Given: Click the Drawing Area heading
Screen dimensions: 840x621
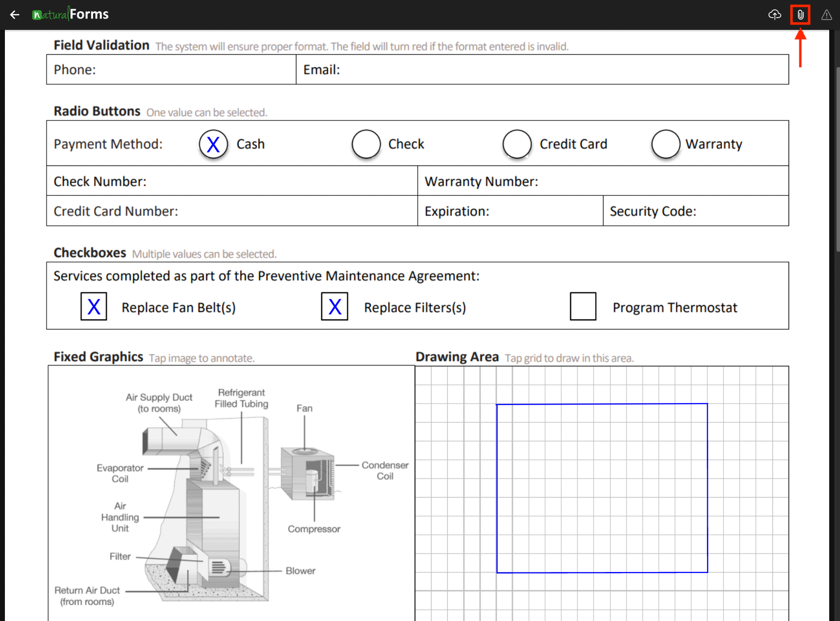Looking at the screenshot, I should pos(457,357).
